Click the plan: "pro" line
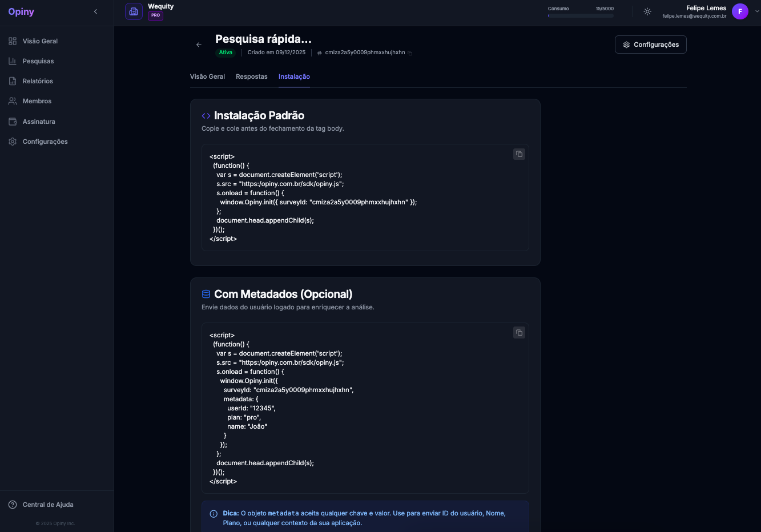761x532 pixels. [244, 417]
